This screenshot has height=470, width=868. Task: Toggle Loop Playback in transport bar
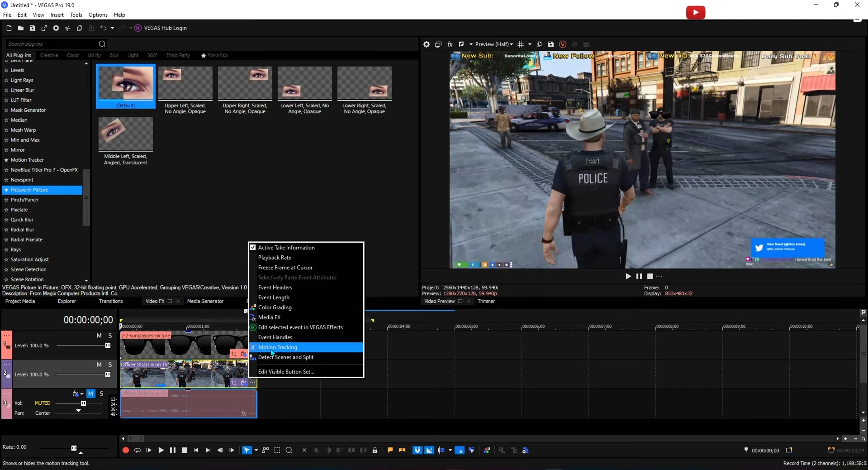click(138, 450)
